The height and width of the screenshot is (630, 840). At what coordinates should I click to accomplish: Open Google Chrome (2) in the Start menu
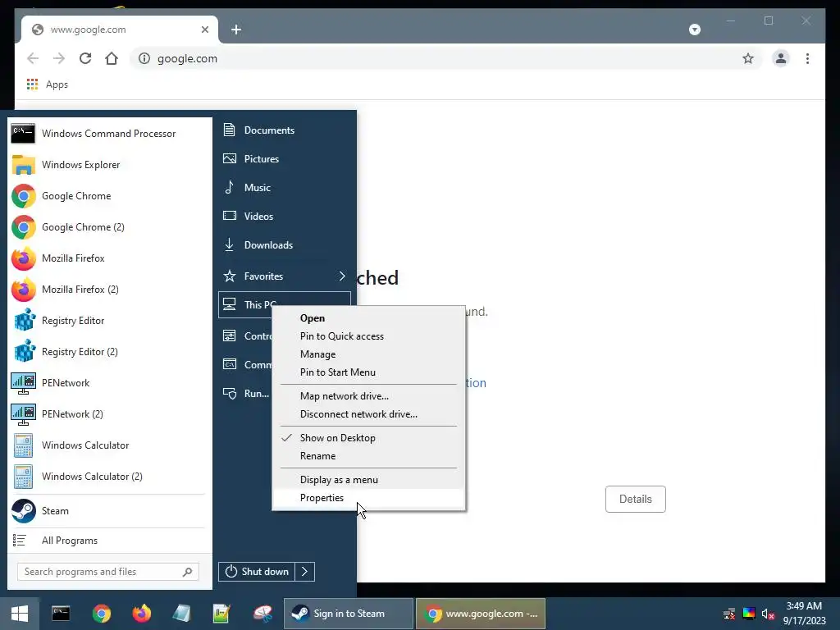coord(109,226)
